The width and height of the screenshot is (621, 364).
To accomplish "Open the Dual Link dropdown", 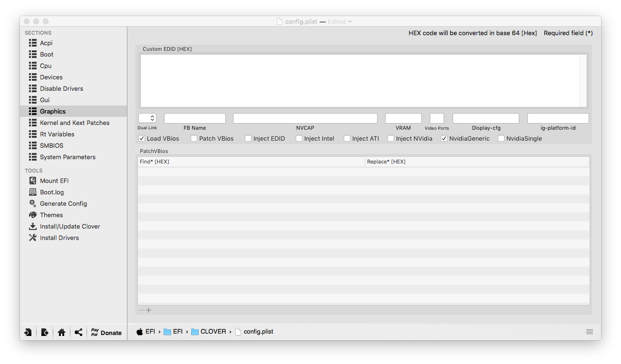I will click(x=147, y=118).
